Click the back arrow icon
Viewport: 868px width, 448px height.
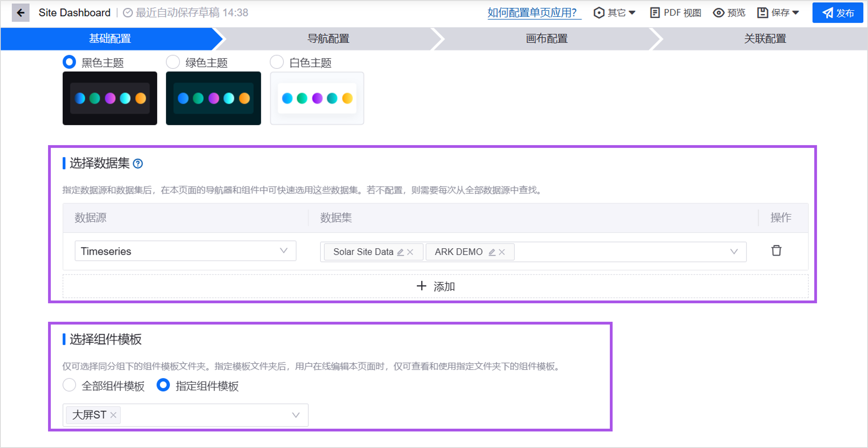click(x=20, y=13)
